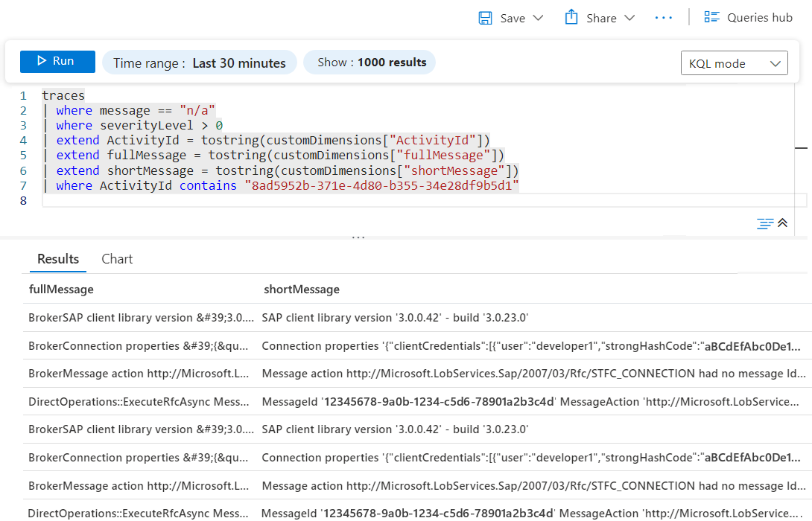Click the Queries hub icon
This screenshot has height=521, width=812.
click(x=713, y=16)
